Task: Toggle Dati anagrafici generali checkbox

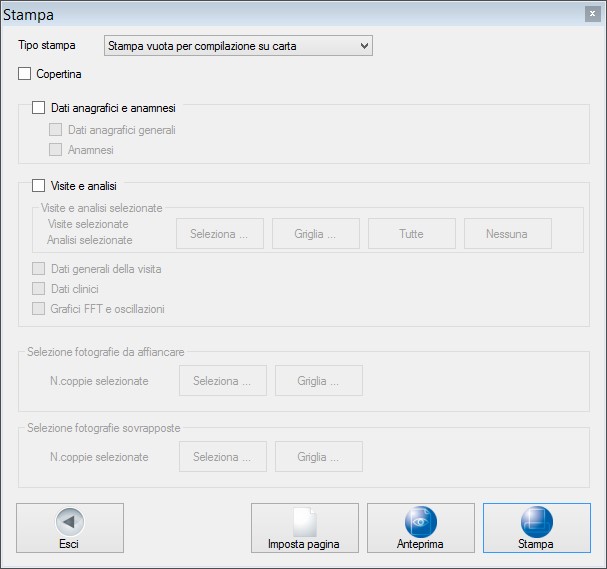Action: coord(56,130)
